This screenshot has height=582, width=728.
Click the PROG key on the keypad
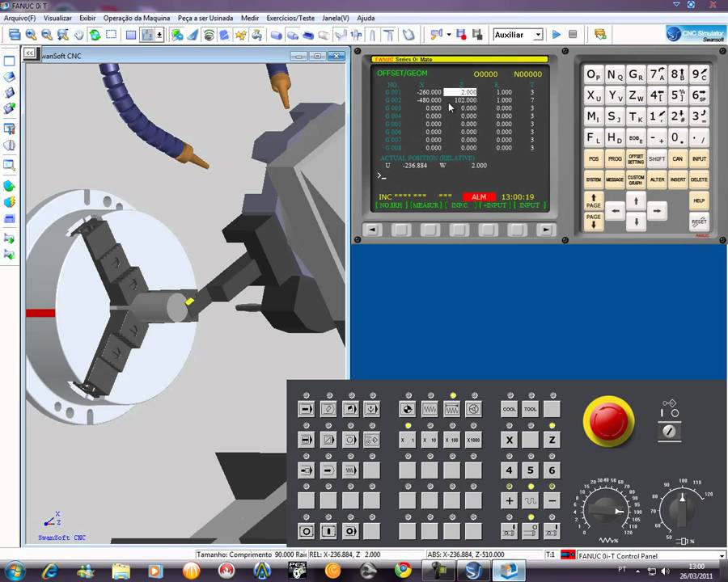(615, 158)
